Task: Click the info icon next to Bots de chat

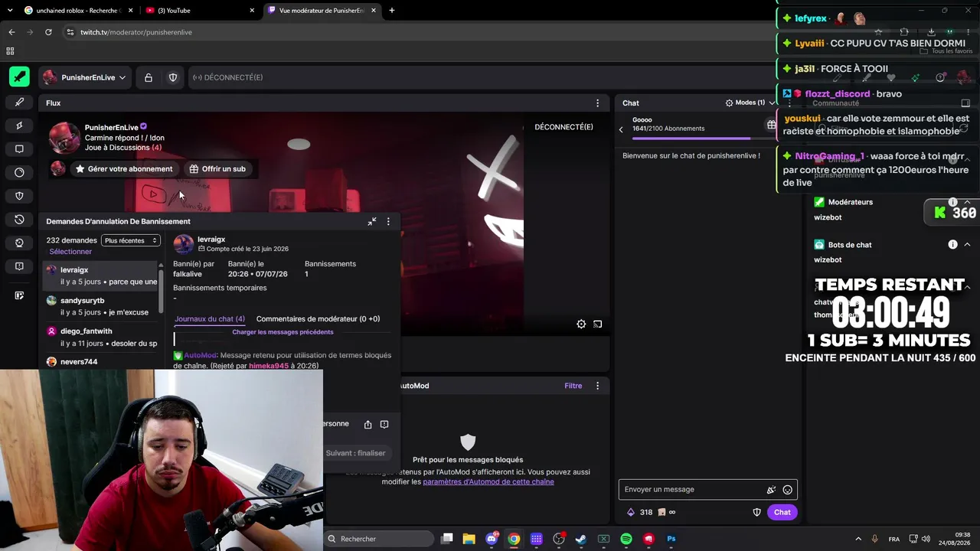Action: tap(952, 245)
